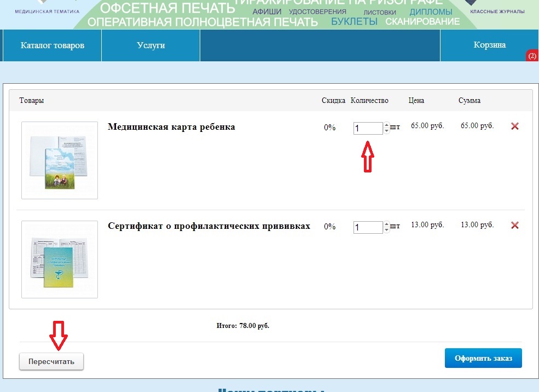Click the МЕДИЦИНСКАЯ ТЕМАТИКА header label
The width and height of the screenshot is (539, 392).
click(x=47, y=11)
